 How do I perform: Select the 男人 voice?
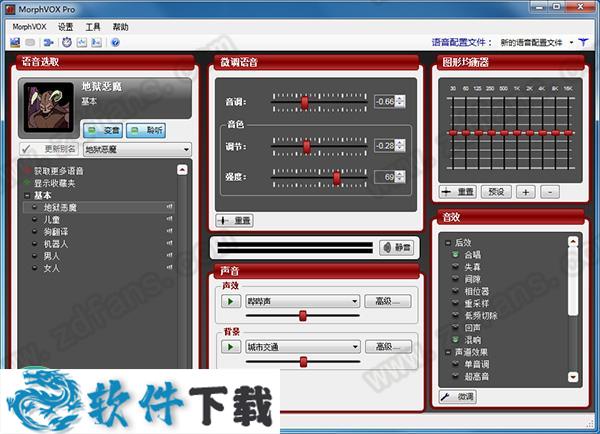point(52,256)
